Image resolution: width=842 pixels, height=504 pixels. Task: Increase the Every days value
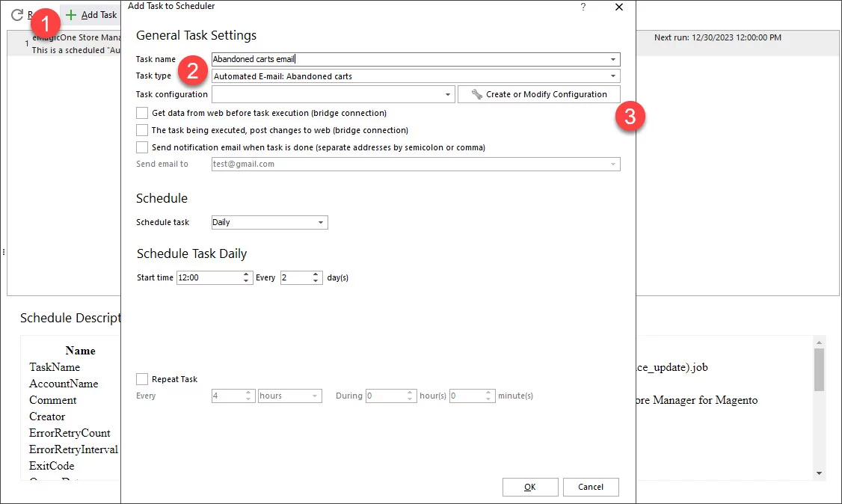[x=316, y=274]
